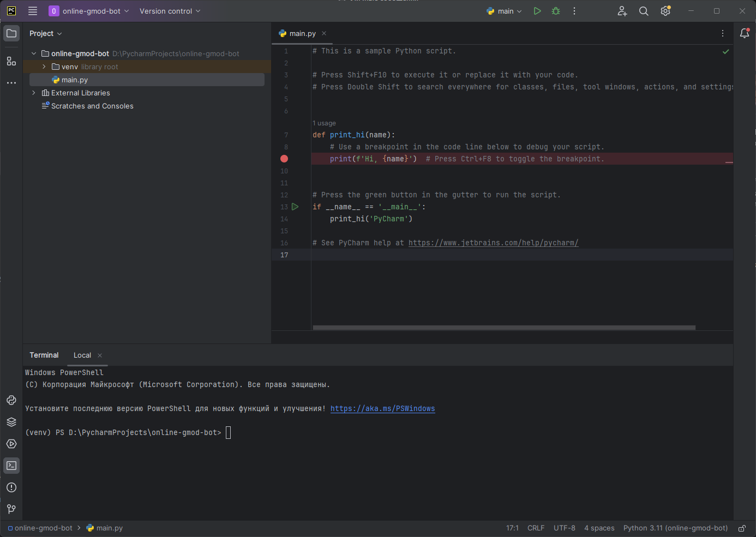Toggle the breakpoint on the print line

284,159
